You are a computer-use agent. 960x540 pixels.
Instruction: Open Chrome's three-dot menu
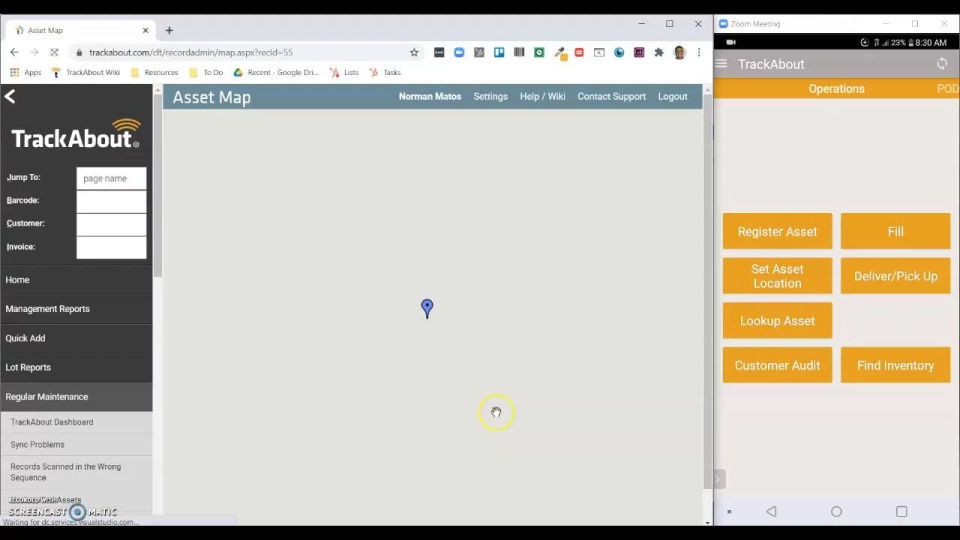[x=699, y=53]
